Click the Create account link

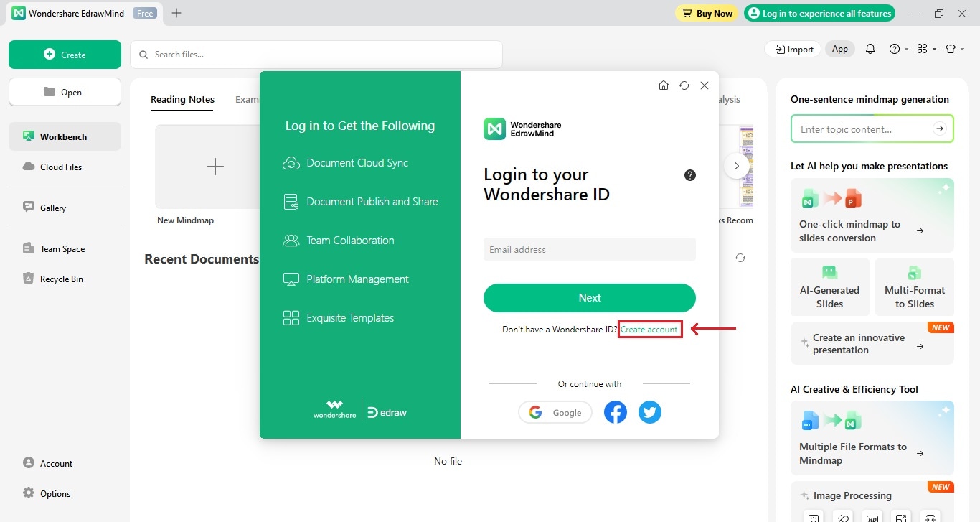coord(649,330)
